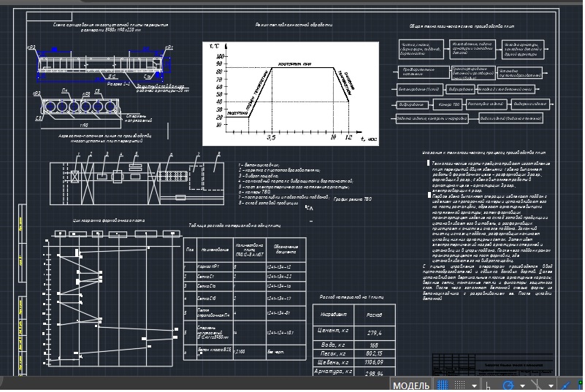Open polar tracking angle dropdown arrow
This screenshot has width=585, height=392.
[522, 386]
